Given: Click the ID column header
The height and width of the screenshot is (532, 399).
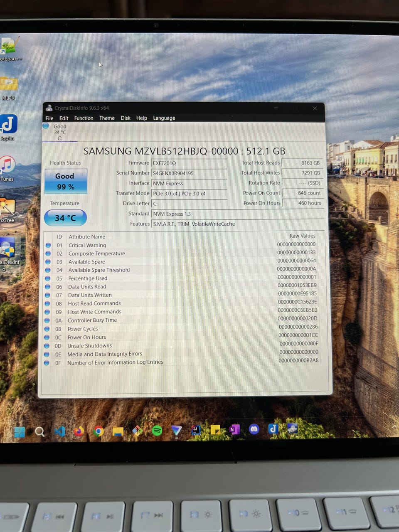Looking at the screenshot, I should click(59, 236).
